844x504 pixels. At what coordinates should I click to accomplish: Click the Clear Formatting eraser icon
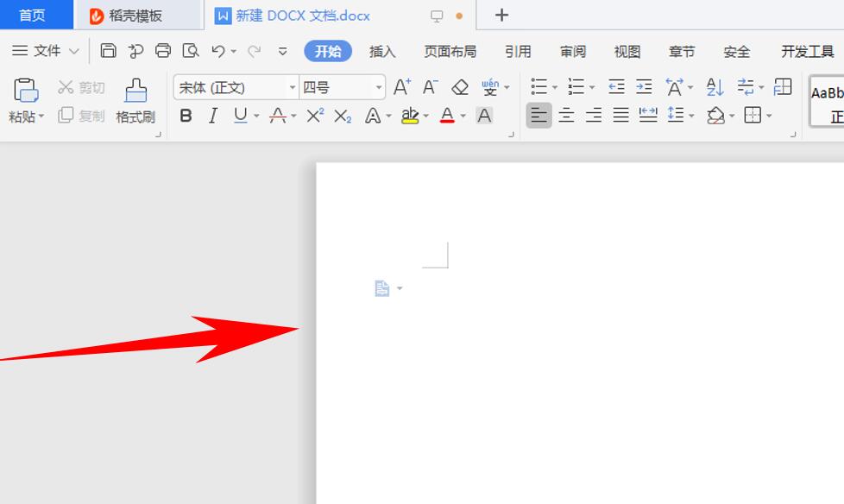tap(460, 86)
